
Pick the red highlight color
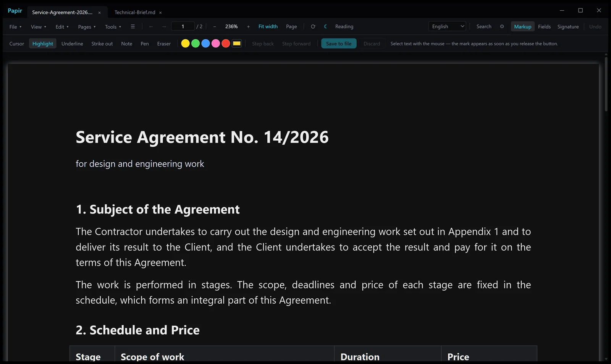click(226, 44)
